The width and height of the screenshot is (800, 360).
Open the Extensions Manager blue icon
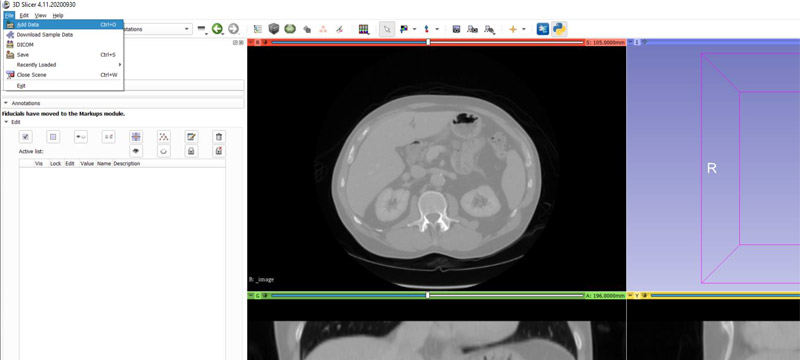543,29
